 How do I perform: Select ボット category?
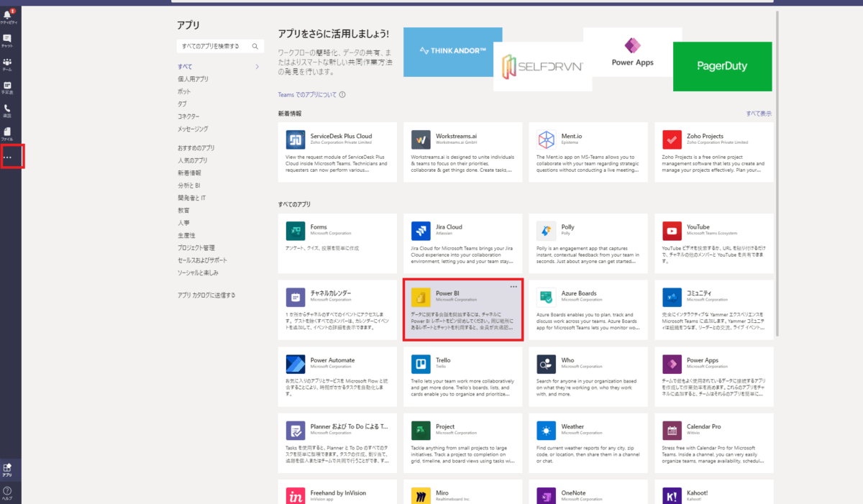[x=184, y=92]
